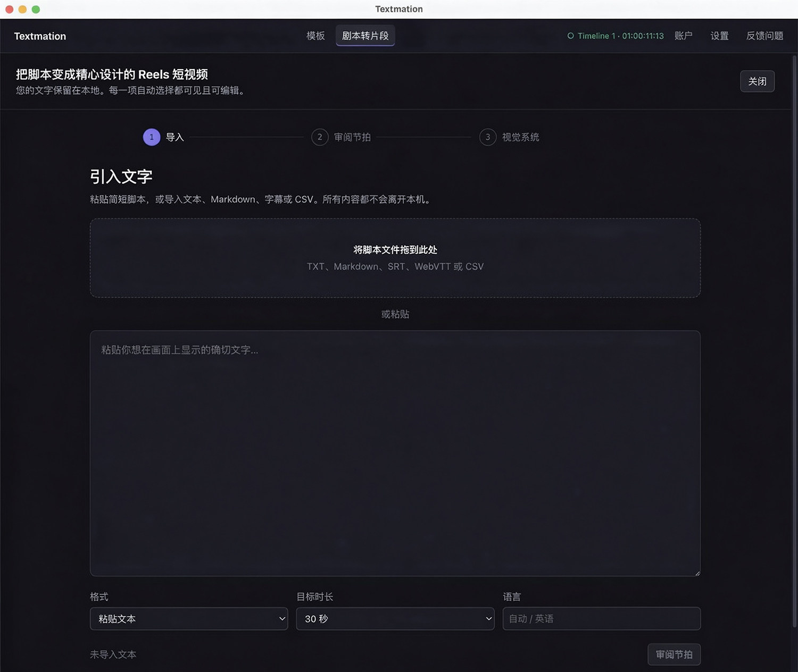
Task: Click the text area resize handle
Action: click(697, 573)
